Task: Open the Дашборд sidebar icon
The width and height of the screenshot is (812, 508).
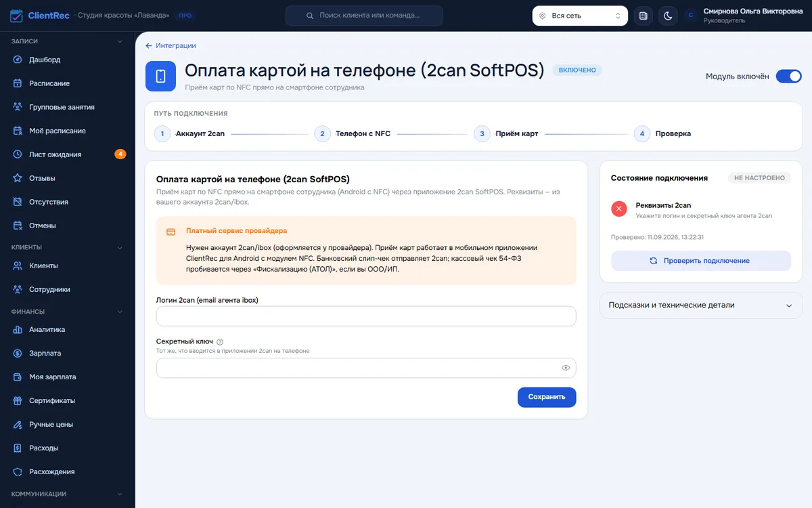Action: [18, 60]
